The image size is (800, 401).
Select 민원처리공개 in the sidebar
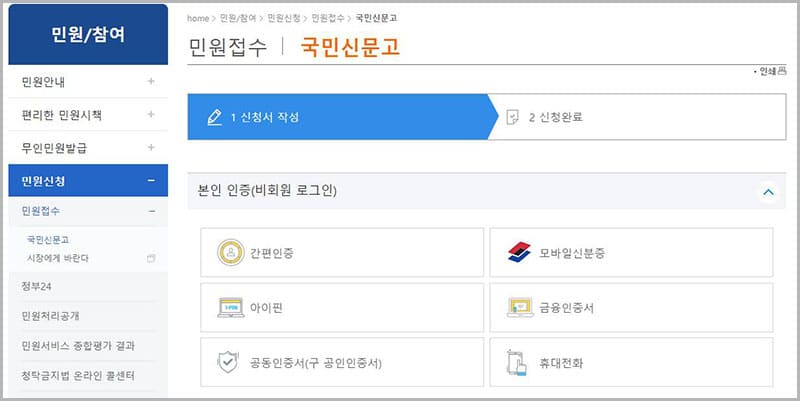pyautogui.click(x=51, y=316)
